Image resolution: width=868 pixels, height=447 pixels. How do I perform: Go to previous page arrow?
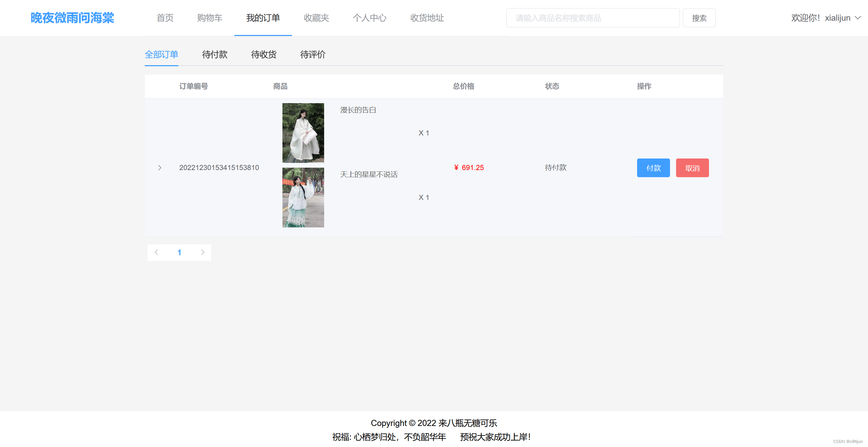pos(156,252)
